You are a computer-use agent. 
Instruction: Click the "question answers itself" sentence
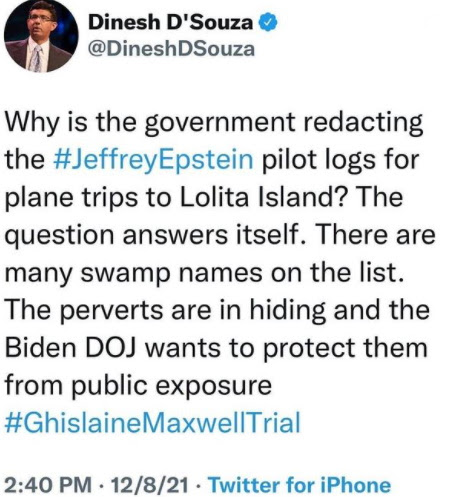[152, 235]
